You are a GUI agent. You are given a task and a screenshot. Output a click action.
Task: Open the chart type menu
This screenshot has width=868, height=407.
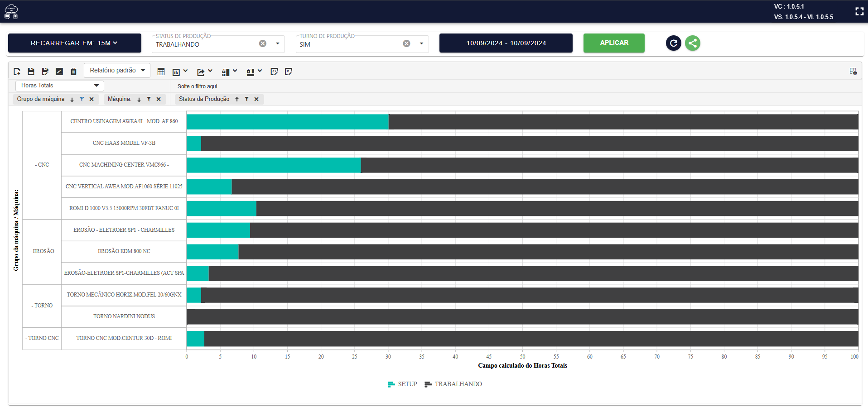(x=180, y=72)
